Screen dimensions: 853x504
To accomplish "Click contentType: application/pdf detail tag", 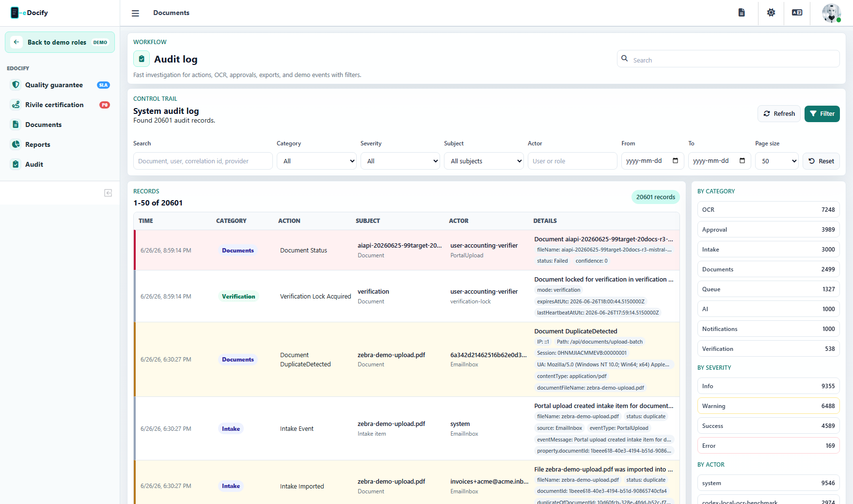I will (572, 377).
